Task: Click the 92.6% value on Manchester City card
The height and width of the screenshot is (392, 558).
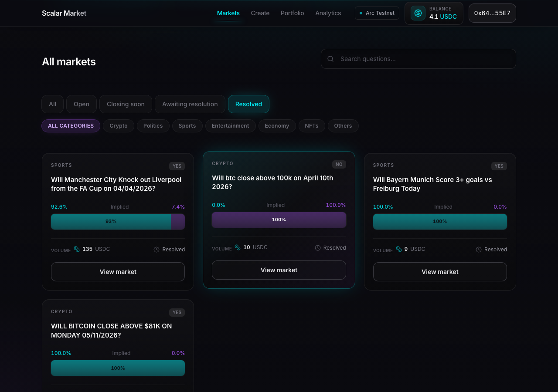Action: click(59, 207)
